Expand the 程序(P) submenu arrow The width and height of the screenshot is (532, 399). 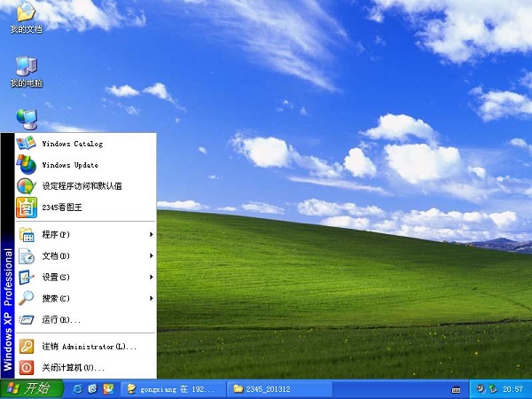point(152,234)
